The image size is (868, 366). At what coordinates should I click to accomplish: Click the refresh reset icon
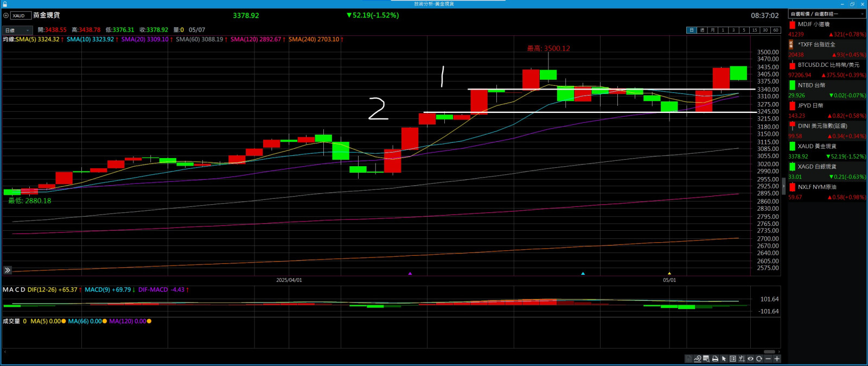(x=759, y=359)
